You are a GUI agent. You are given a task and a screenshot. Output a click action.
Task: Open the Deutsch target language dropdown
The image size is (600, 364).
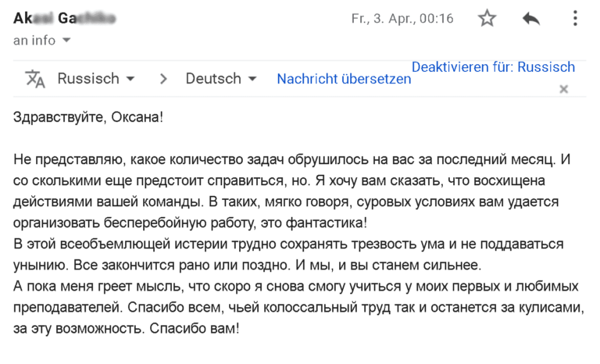pos(221,79)
